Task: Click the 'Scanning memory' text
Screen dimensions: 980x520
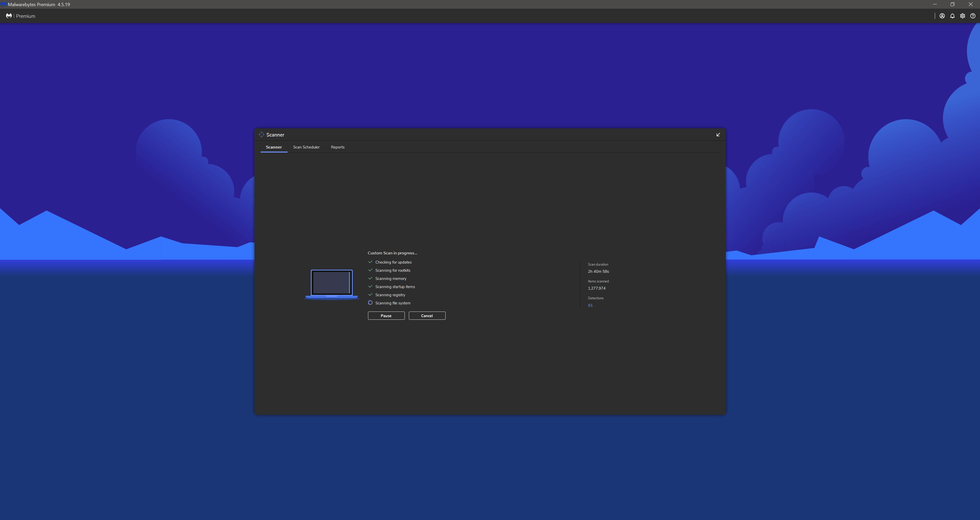Action: (x=391, y=279)
